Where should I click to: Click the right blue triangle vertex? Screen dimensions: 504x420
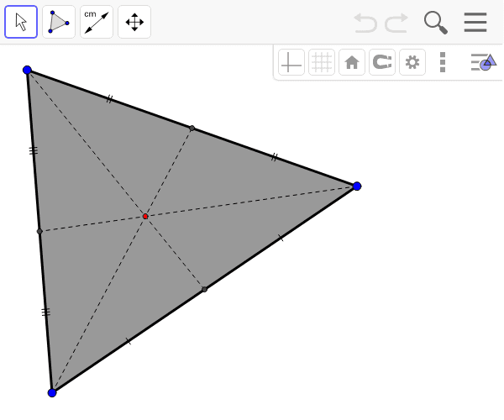(357, 186)
